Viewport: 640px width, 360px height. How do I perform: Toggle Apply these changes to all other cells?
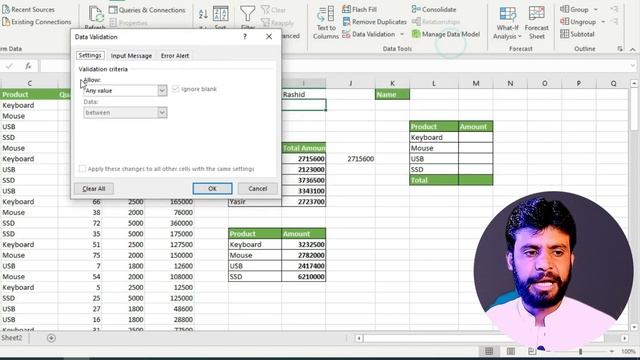(82, 169)
